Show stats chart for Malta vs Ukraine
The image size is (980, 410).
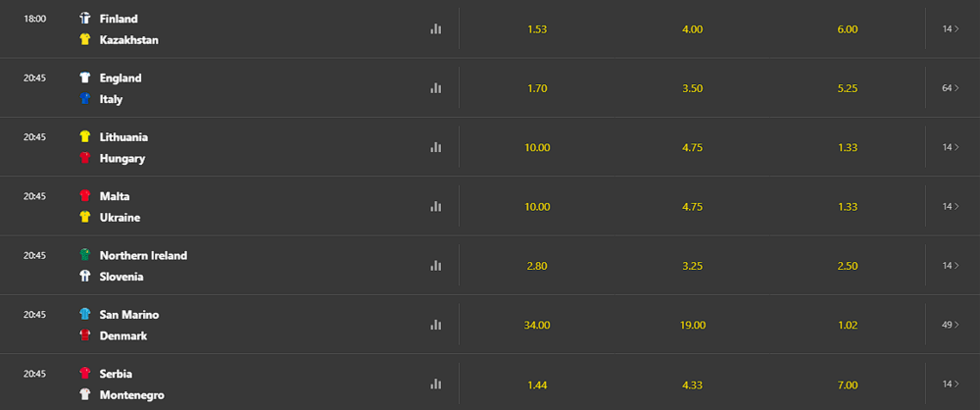436,207
